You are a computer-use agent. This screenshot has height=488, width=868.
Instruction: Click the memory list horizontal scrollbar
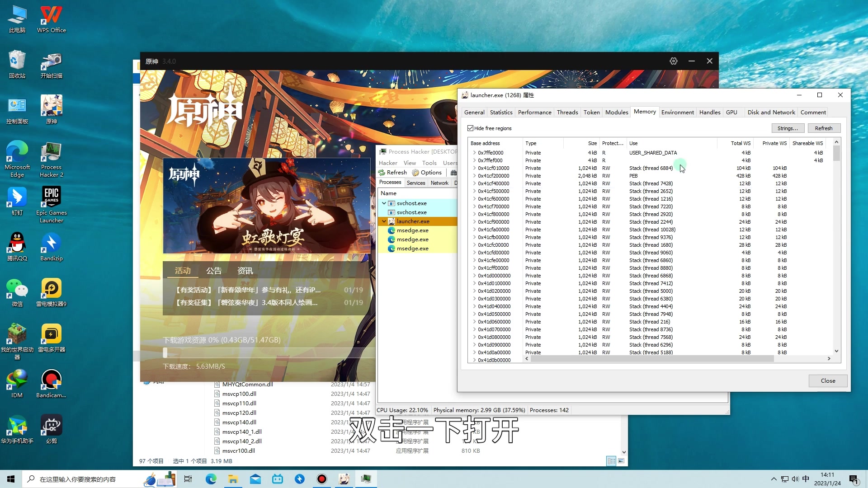pyautogui.click(x=652, y=359)
